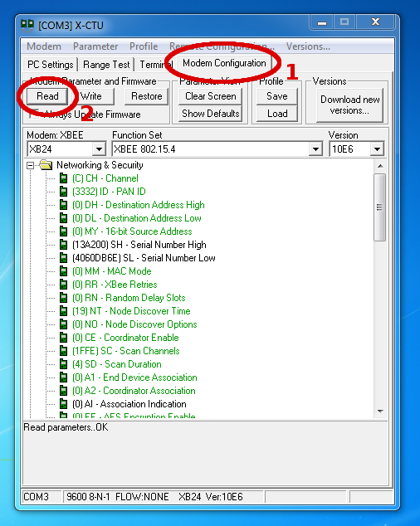Viewport: 420px width, 526px height.
Task: Switch to the PC Settings tab
Action: point(51,65)
